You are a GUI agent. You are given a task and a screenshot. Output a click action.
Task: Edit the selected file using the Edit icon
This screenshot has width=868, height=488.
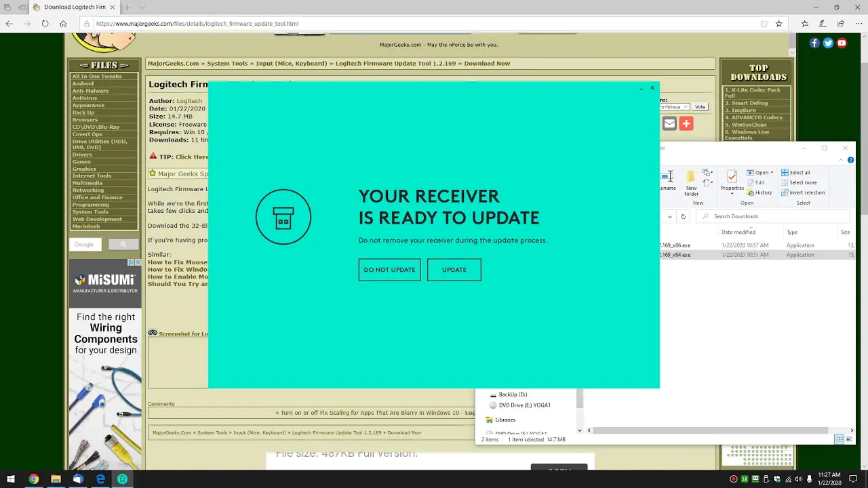tap(759, 182)
